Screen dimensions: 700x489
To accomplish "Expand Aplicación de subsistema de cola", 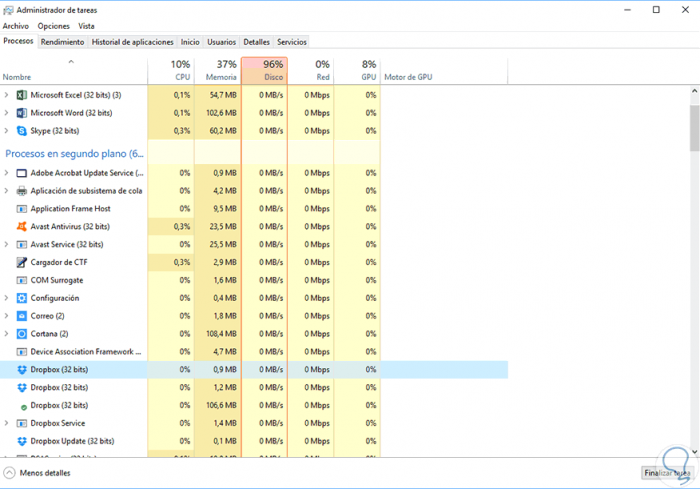I will click(x=6, y=191).
